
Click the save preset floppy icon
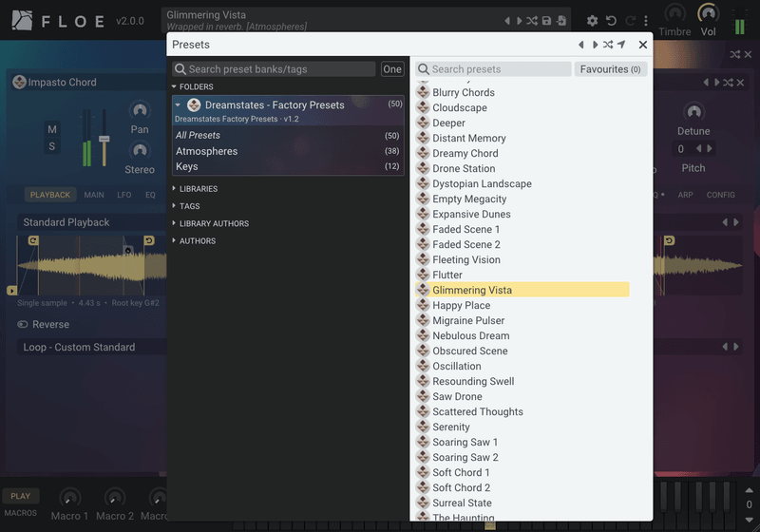547,21
